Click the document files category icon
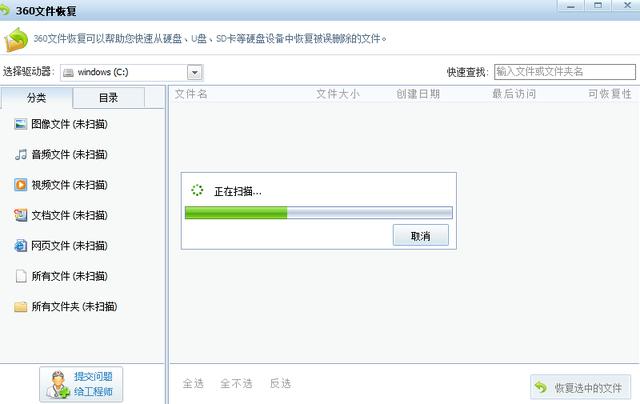This screenshot has width=640, height=404. (20, 215)
